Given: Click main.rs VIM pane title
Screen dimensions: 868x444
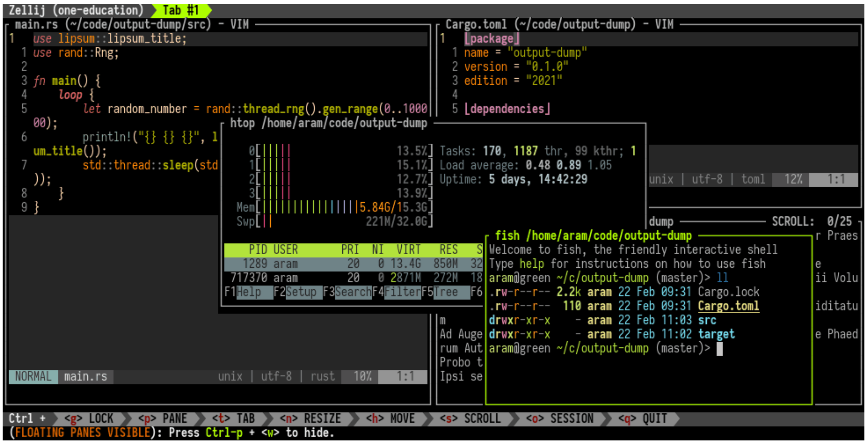Looking at the screenshot, I should (132, 25).
